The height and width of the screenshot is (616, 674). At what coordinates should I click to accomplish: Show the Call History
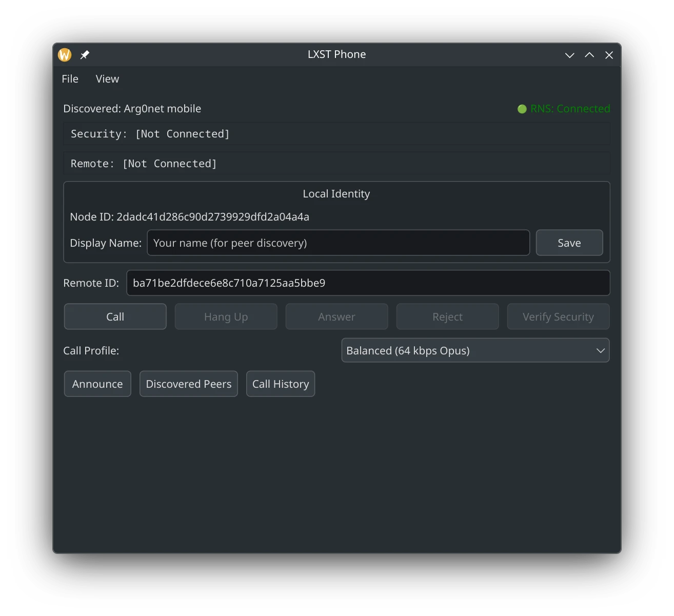click(x=280, y=384)
